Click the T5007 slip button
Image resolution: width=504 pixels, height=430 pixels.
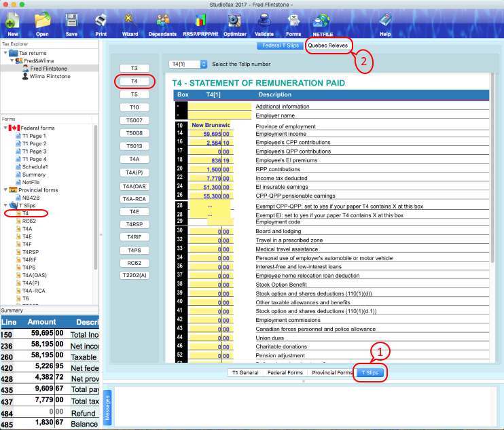click(134, 120)
